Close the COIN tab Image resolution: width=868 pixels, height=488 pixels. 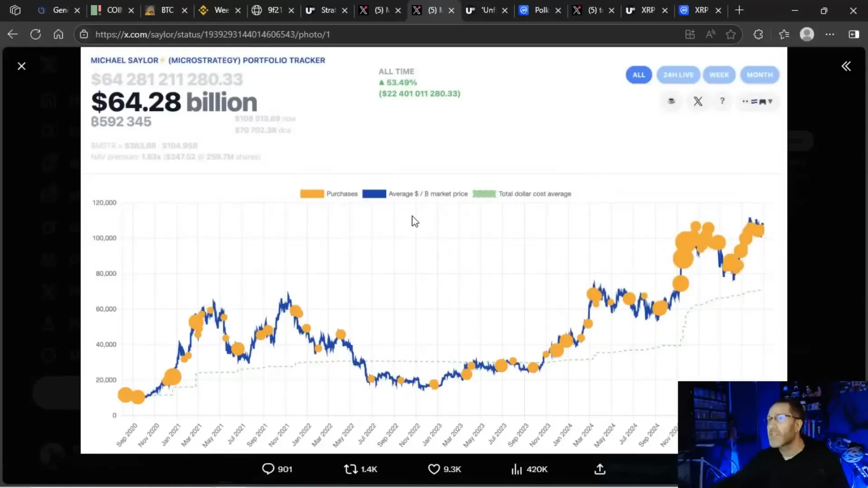click(131, 10)
